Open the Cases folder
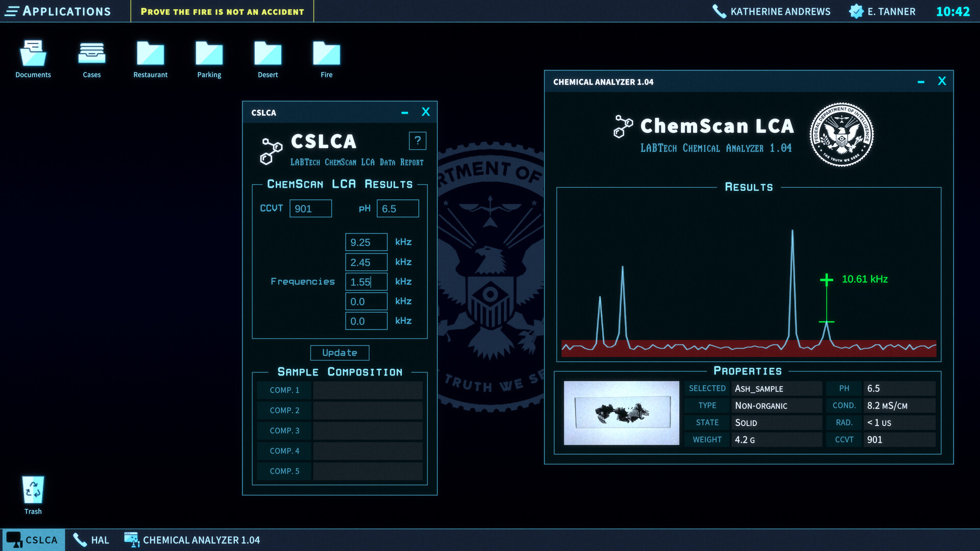Screen dimensions: 980x551 coord(91,53)
